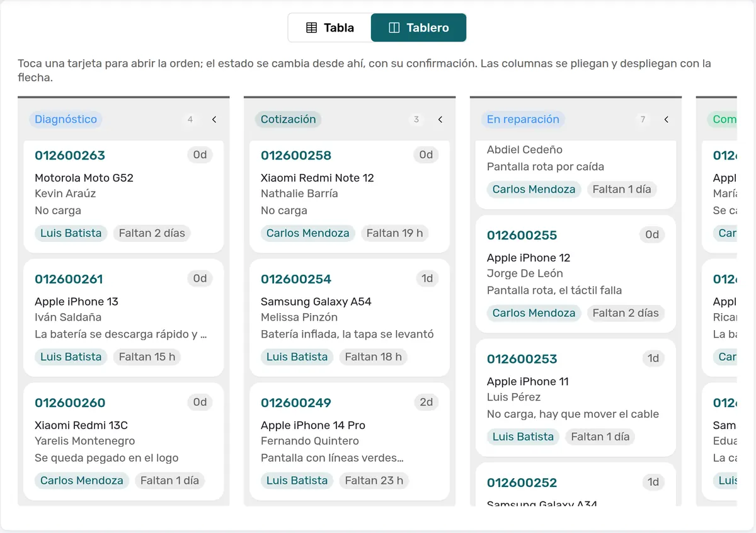Screen dimensions: 756x533
Task: Collapse the En reparación column arrow
Action: pyautogui.click(x=667, y=119)
